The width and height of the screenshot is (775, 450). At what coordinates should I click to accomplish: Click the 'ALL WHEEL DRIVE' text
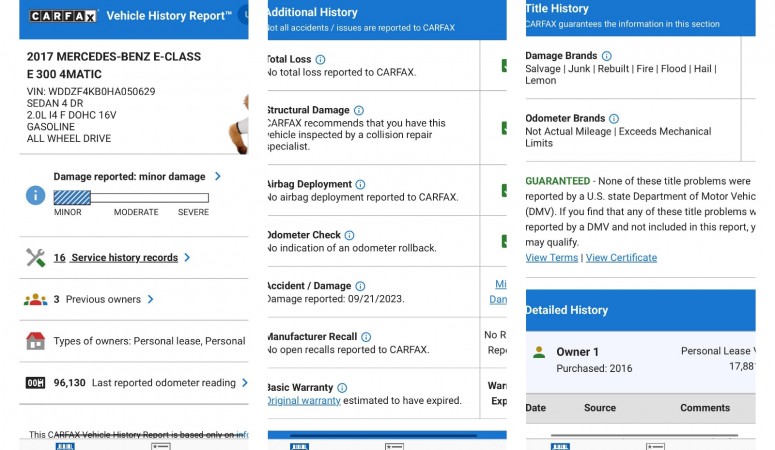coord(69,139)
